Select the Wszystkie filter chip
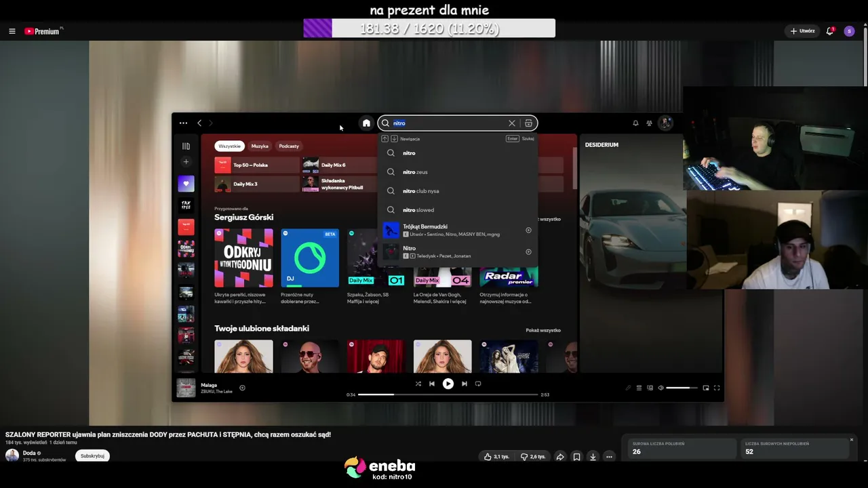Screen dimensions: 868x488 tap(229, 146)
